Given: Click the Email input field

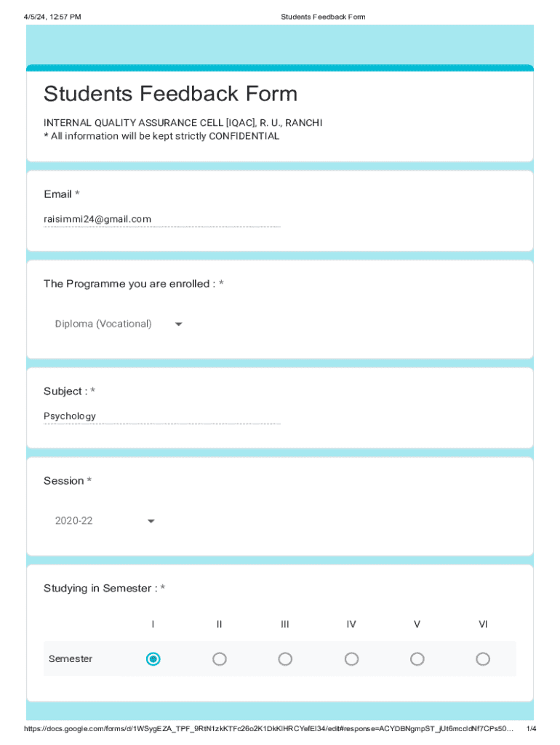Looking at the screenshot, I should (x=161, y=219).
